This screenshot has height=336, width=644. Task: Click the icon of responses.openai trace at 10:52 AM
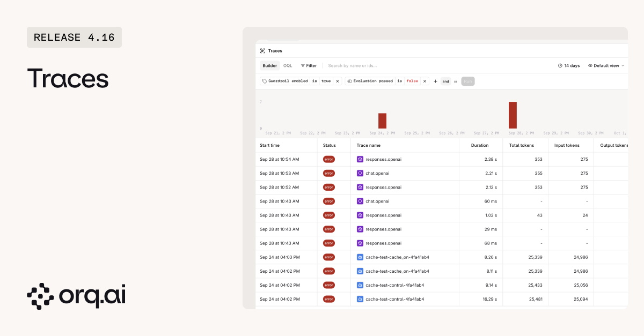[360, 187]
